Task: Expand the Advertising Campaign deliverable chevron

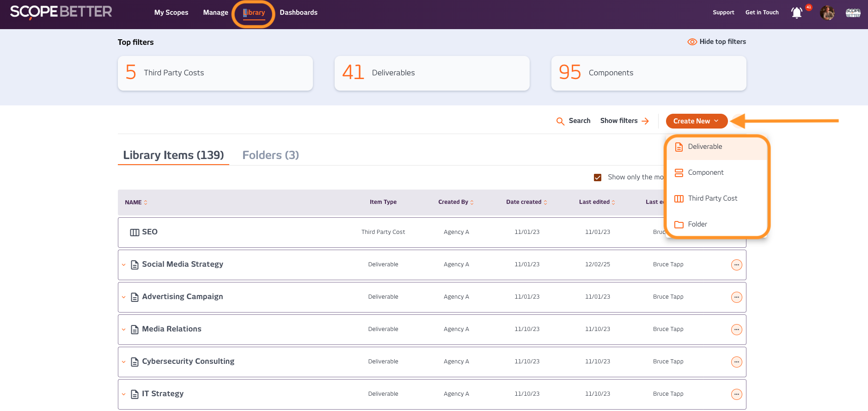Action: click(x=124, y=297)
